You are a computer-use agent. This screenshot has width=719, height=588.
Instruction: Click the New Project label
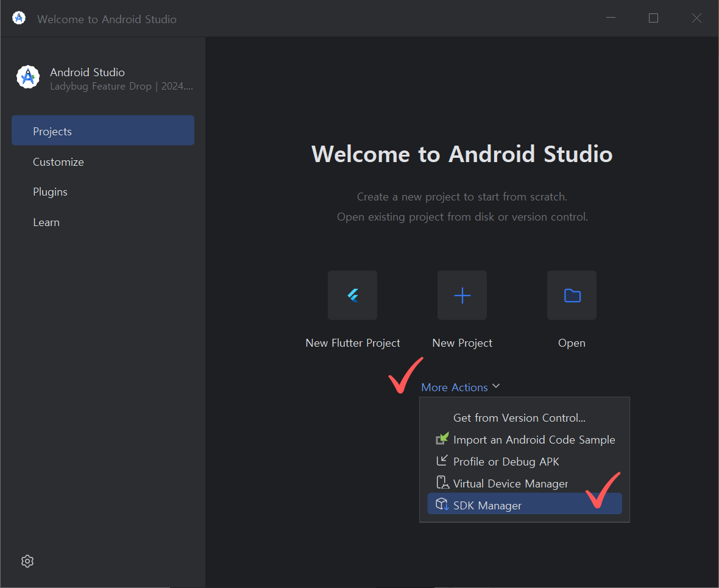point(462,343)
